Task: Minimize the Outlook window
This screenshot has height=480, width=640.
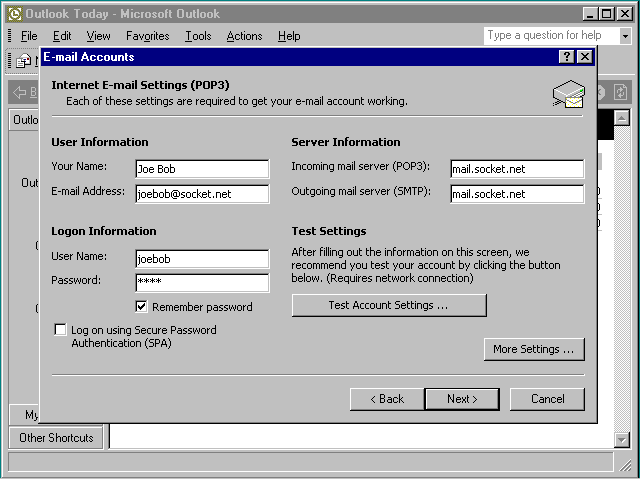Action: pyautogui.click(x=590, y=14)
